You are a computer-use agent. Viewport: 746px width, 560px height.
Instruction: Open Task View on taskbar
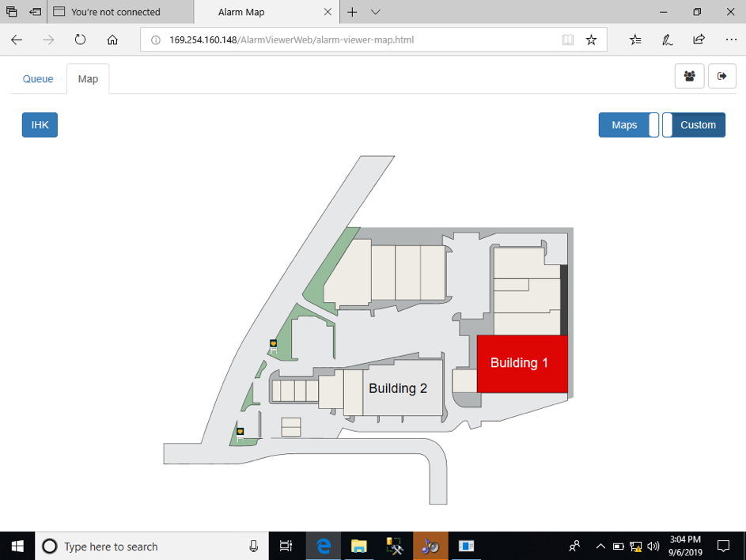tap(286, 547)
